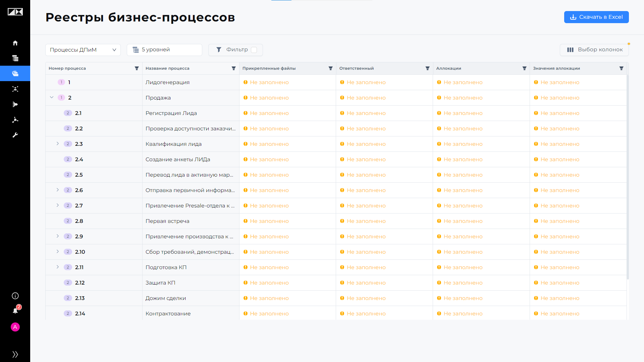Click Не заполнено in Ответственный for Защита КП

pyautogui.click(x=366, y=283)
